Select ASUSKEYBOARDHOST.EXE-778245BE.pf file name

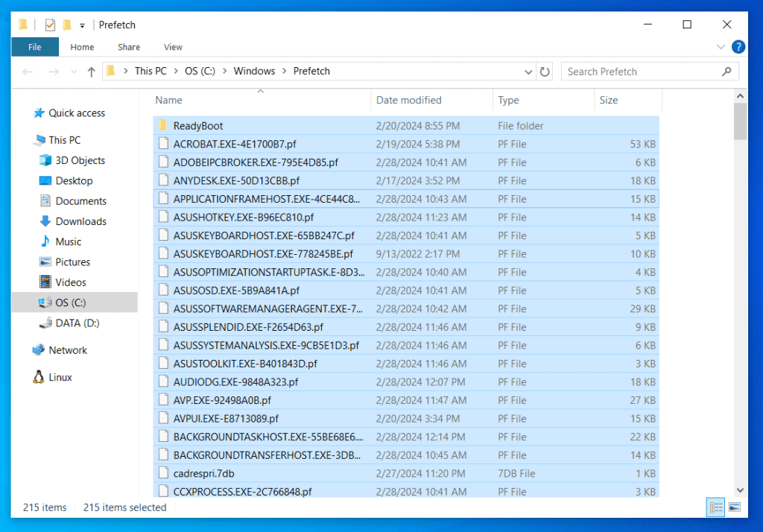coord(263,254)
